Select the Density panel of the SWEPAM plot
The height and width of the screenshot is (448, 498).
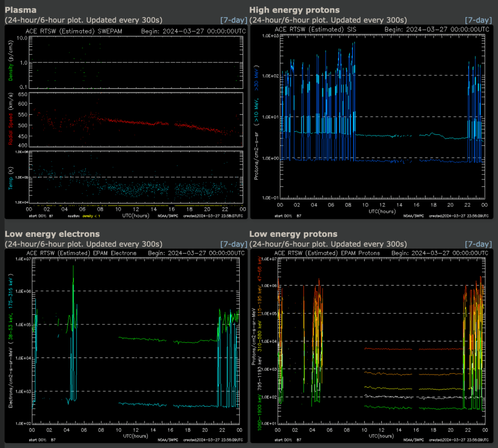coord(136,62)
